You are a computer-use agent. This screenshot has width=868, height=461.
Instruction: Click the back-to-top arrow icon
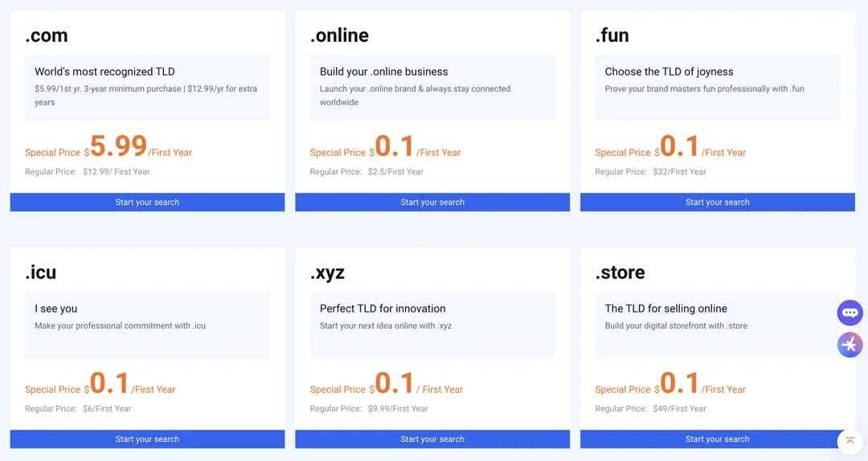click(x=850, y=441)
